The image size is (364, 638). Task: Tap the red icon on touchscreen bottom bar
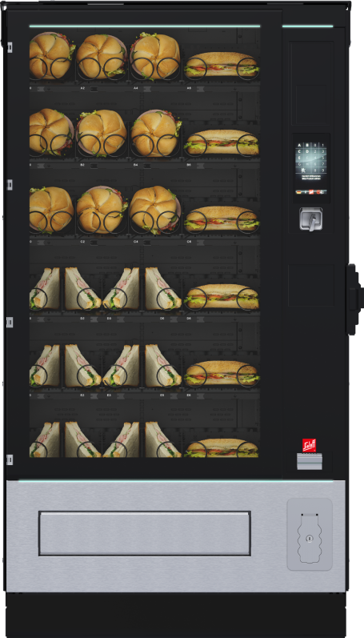tap(311, 192)
